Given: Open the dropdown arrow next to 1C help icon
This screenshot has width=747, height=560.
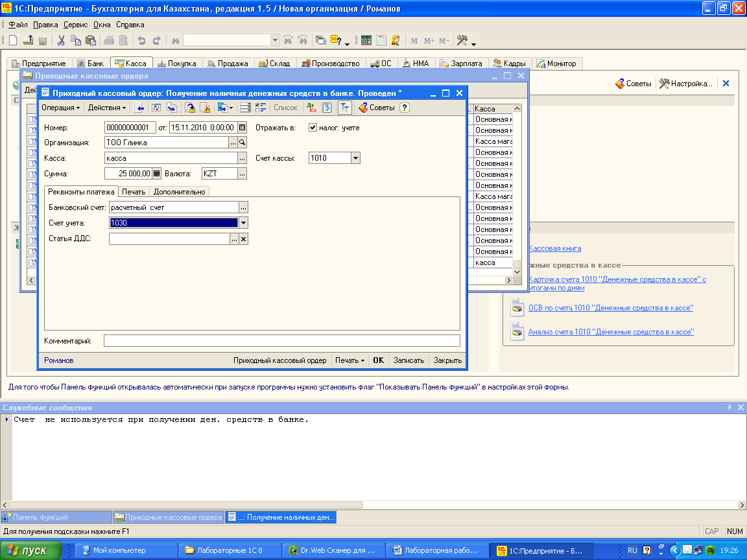Looking at the screenshot, I should pos(347,44).
